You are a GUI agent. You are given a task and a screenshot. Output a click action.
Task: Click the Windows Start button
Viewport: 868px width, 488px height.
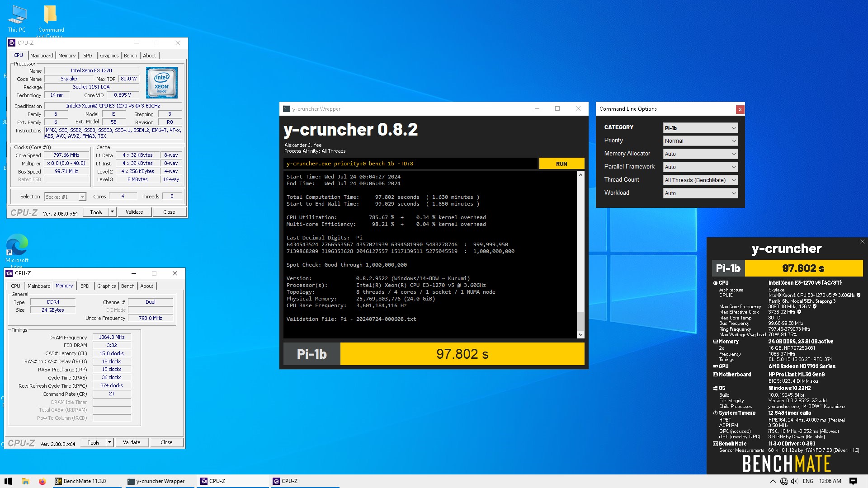[8, 481]
